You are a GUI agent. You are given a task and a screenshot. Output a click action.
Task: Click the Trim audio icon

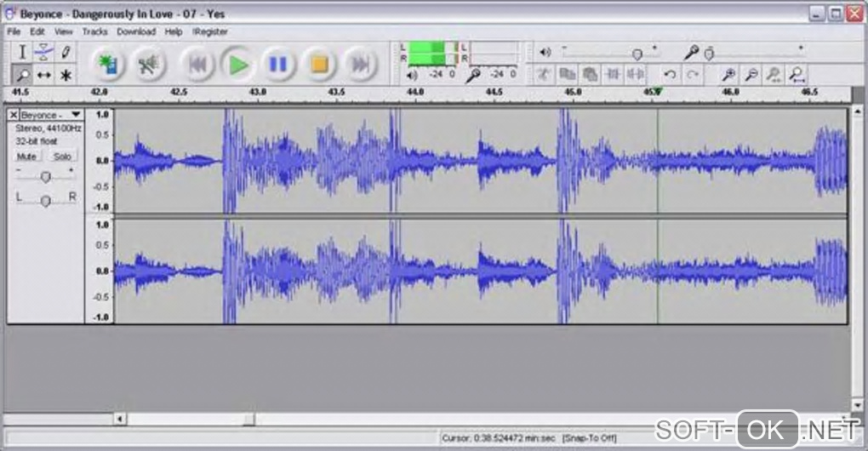(x=613, y=74)
